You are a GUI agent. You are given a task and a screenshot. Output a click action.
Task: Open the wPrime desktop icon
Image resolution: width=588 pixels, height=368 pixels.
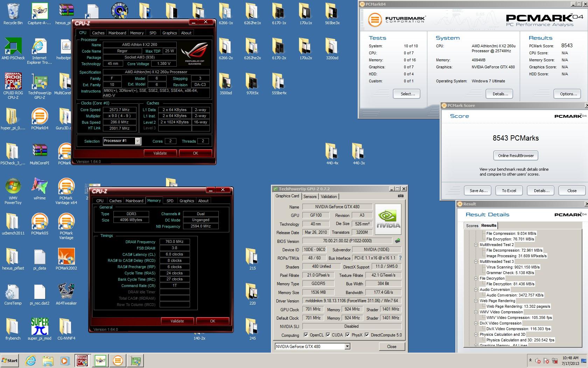(40, 189)
